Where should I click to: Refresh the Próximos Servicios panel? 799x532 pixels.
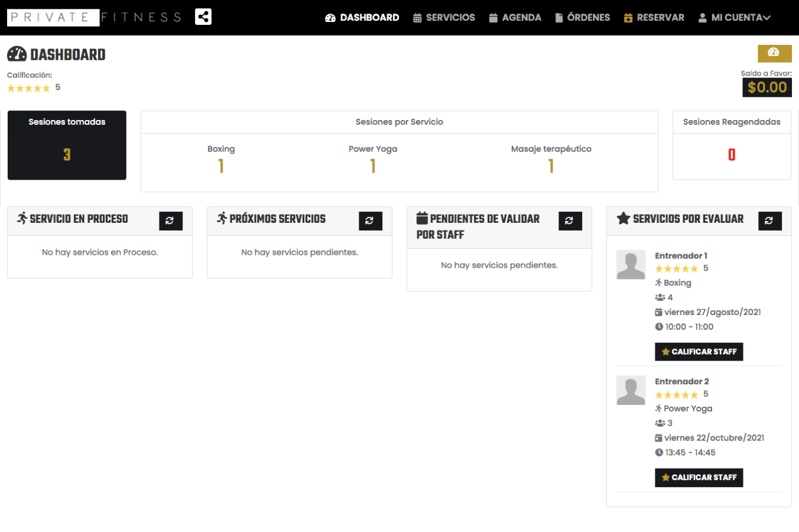click(x=370, y=220)
